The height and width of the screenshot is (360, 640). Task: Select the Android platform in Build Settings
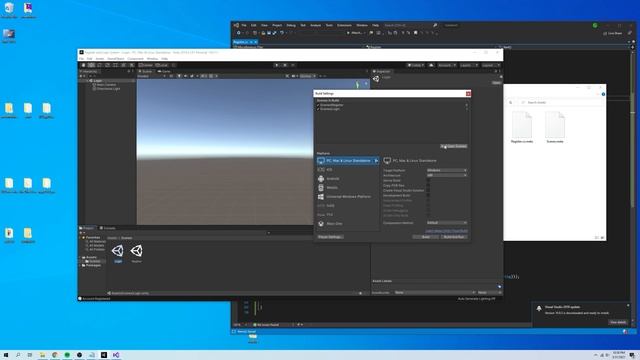point(348,179)
